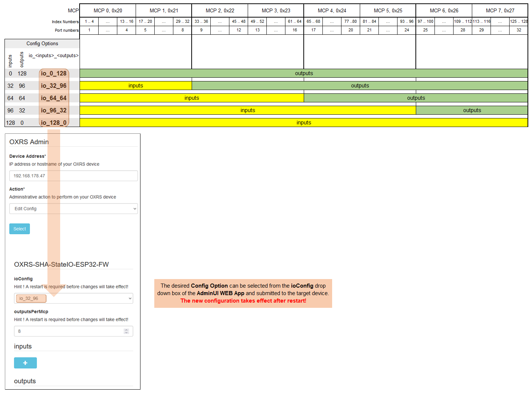The image size is (532, 393).
Task: Click the OXRS Admin heading
Action: (x=29, y=142)
